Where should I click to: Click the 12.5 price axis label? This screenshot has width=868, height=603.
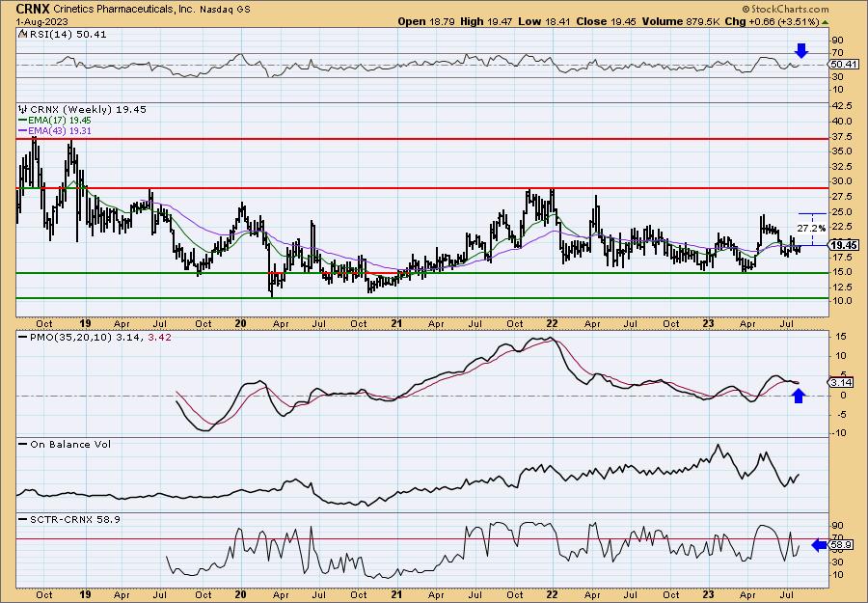coord(841,287)
